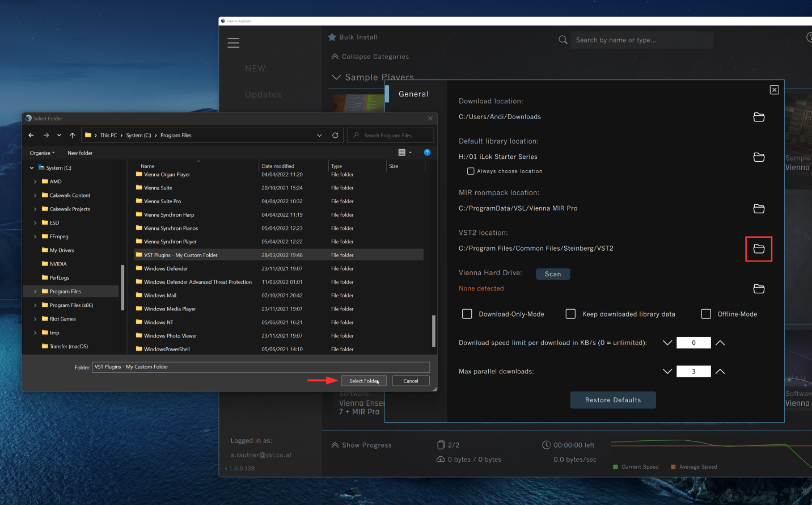Open the address bar history dropdown
The image size is (812, 505).
coord(319,135)
